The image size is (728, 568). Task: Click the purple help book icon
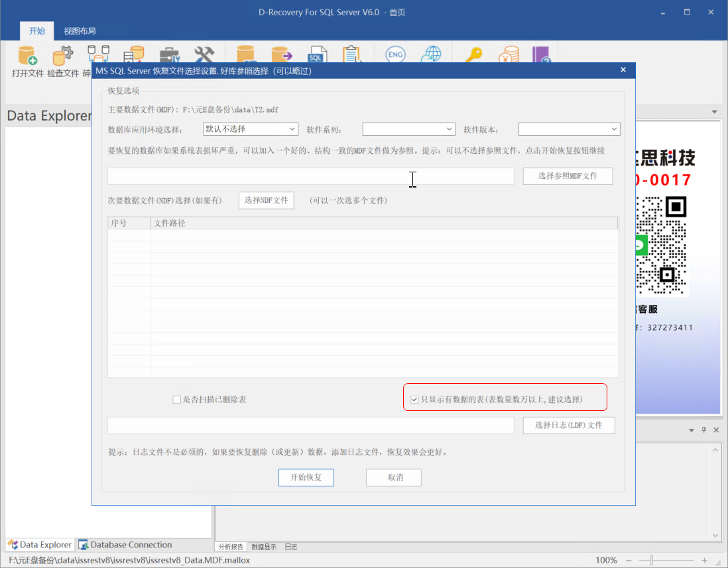[x=541, y=54]
